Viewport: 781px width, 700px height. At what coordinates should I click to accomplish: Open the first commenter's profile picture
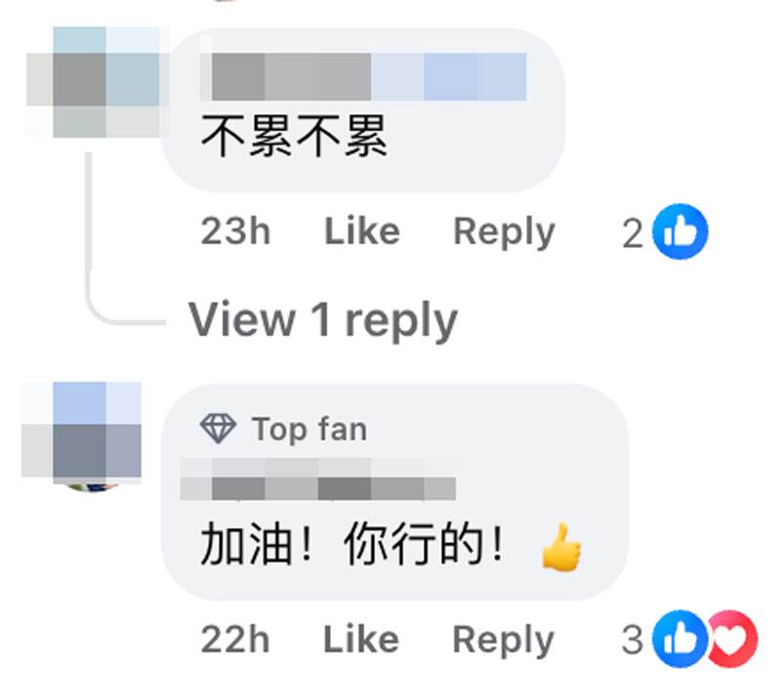(98, 82)
